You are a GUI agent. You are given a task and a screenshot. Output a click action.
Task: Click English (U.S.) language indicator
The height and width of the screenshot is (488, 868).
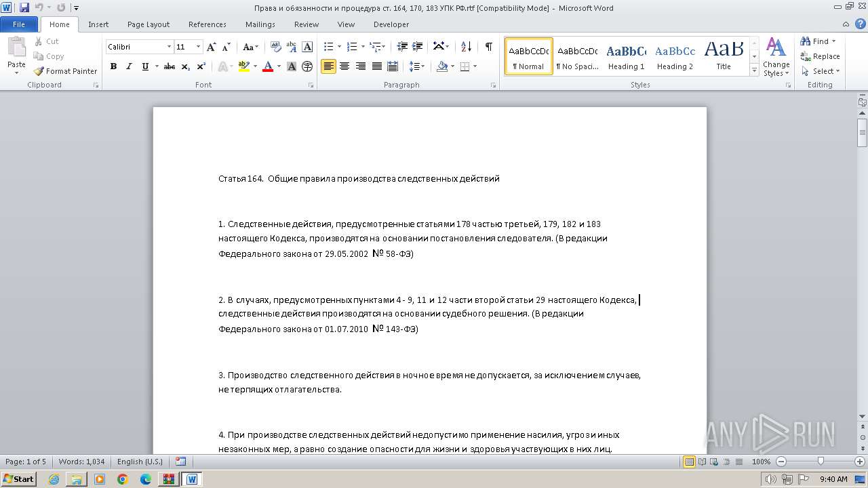[x=140, y=462]
